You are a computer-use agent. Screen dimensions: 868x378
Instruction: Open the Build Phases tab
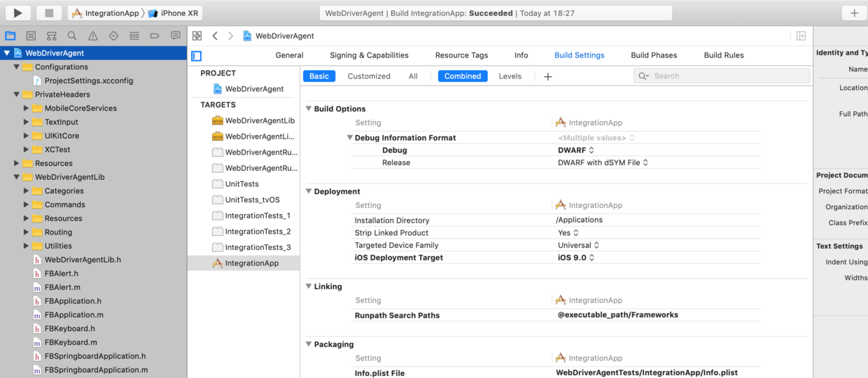pyautogui.click(x=654, y=55)
